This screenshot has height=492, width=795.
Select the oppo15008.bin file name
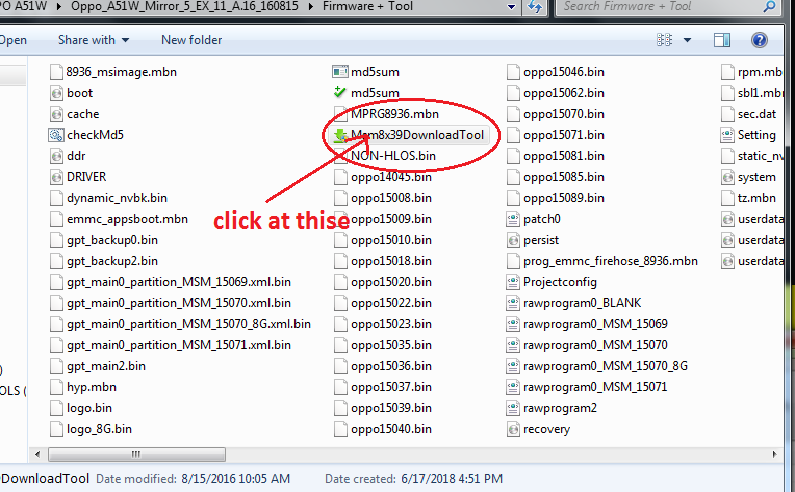coord(391,198)
